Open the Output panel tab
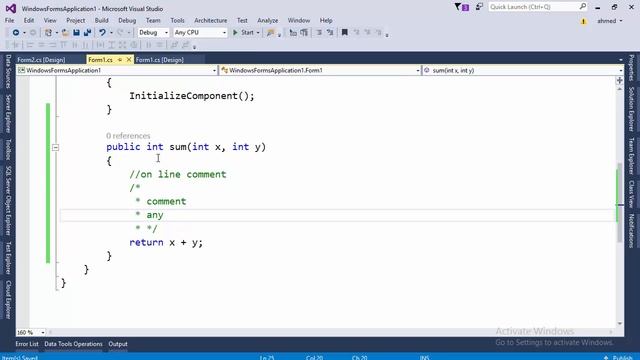Viewport: 640px width, 360px height. pos(118,344)
